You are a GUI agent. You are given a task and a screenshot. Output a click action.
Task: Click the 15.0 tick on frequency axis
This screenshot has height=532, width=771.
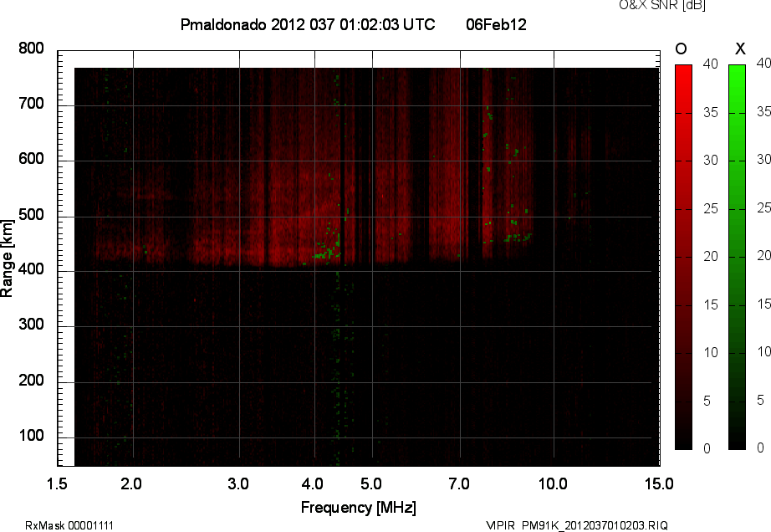pyautogui.click(x=659, y=483)
